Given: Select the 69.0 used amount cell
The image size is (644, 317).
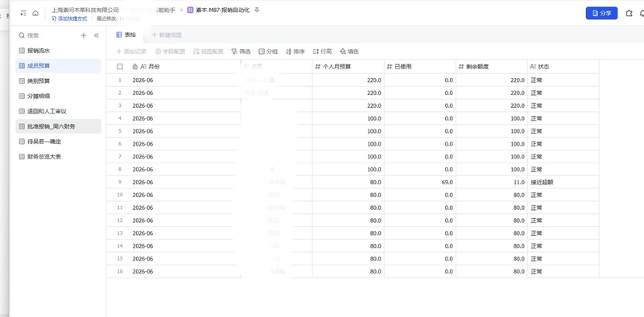Looking at the screenshot, I should [419, 182].
